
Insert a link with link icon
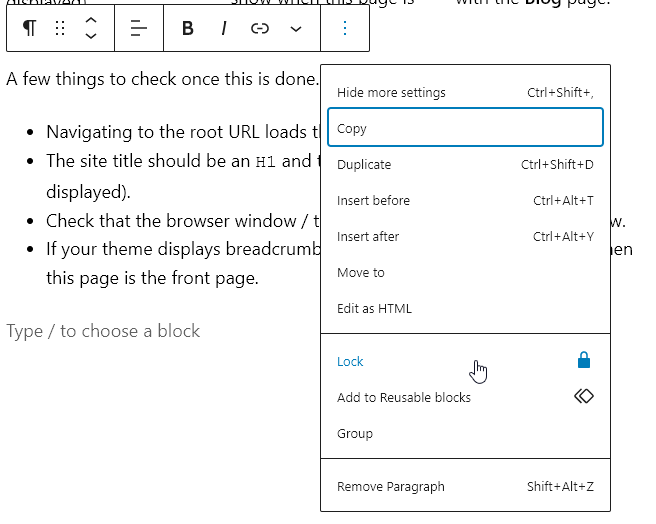(260, 28)
